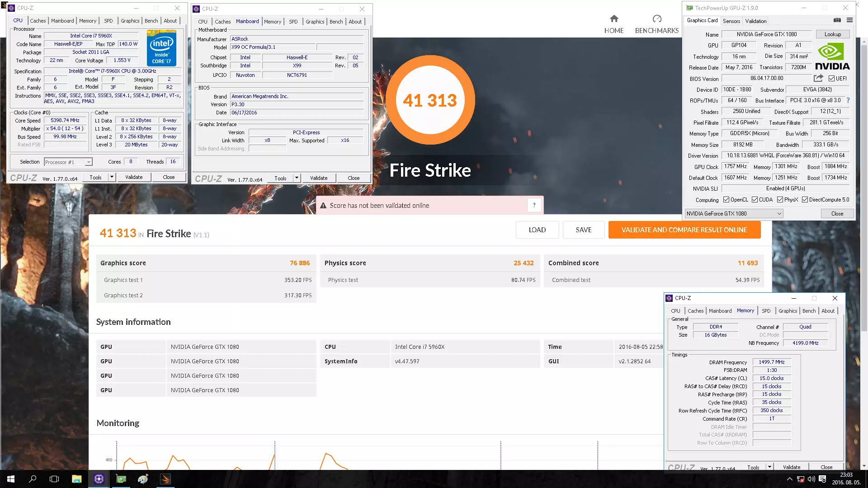
Task: Click the BIOS export share icon
Action: (818, 78)
